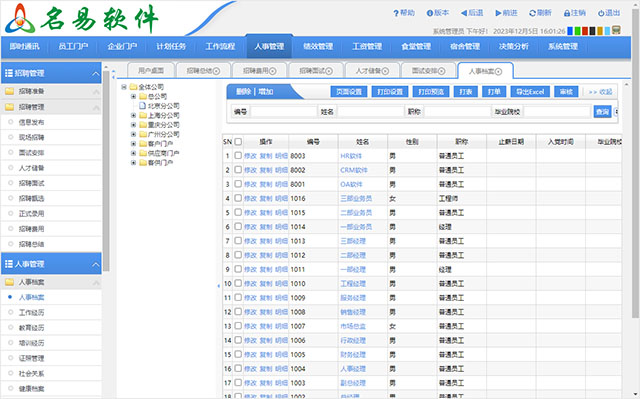Select the 人事档案 folder icon in sidebar

tap(9, 282)
